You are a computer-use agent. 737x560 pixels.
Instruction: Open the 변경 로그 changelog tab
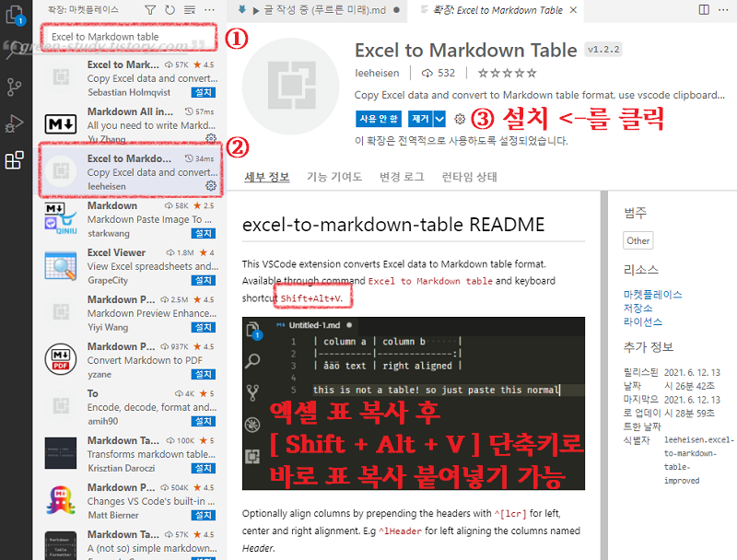pyautogui.click(x=402, y=177)
